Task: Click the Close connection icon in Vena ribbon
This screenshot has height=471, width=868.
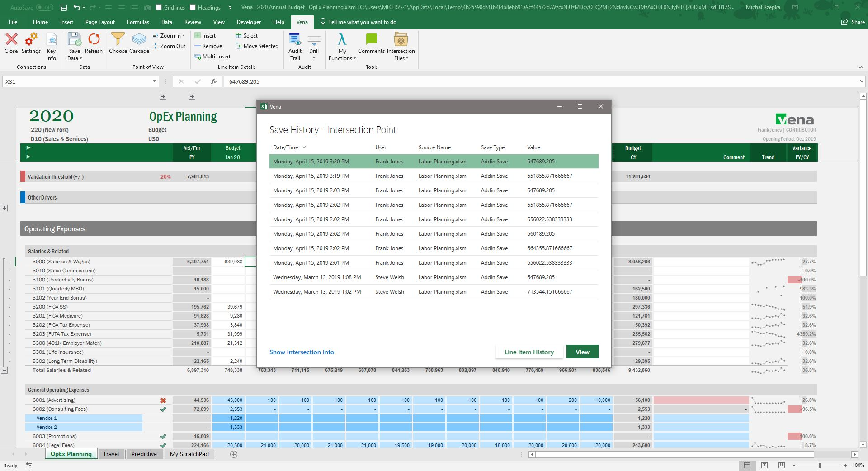Action: point(11,39)
